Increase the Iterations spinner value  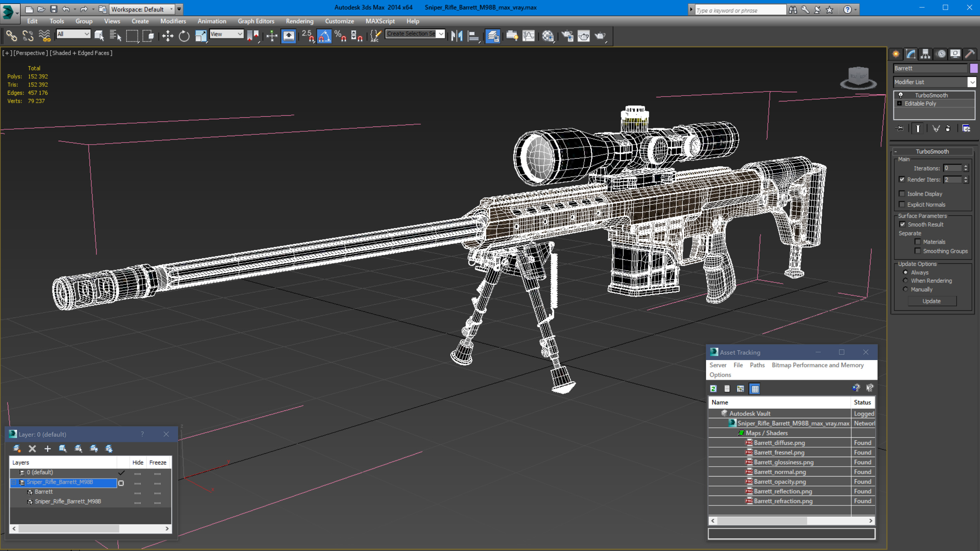pyautogui.click(x=966, y=166)
